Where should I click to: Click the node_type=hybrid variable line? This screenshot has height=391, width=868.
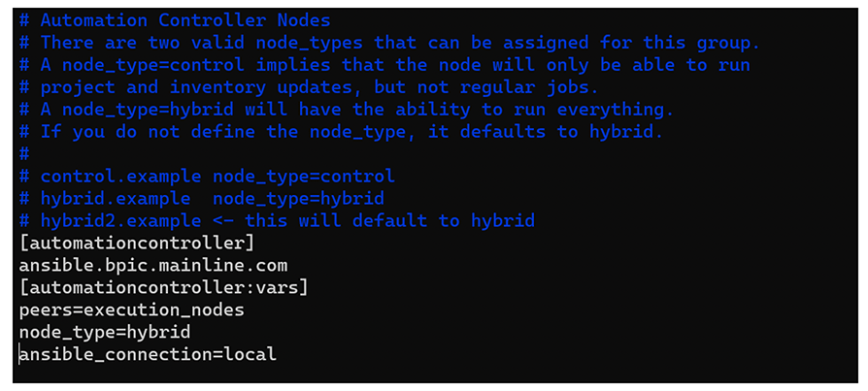coord(105,332)
